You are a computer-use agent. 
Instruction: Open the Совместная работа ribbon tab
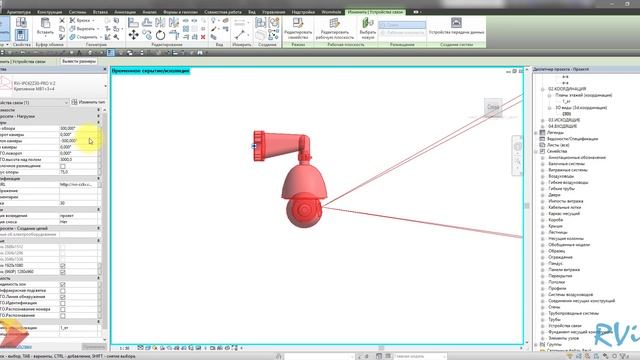point(223,12)
